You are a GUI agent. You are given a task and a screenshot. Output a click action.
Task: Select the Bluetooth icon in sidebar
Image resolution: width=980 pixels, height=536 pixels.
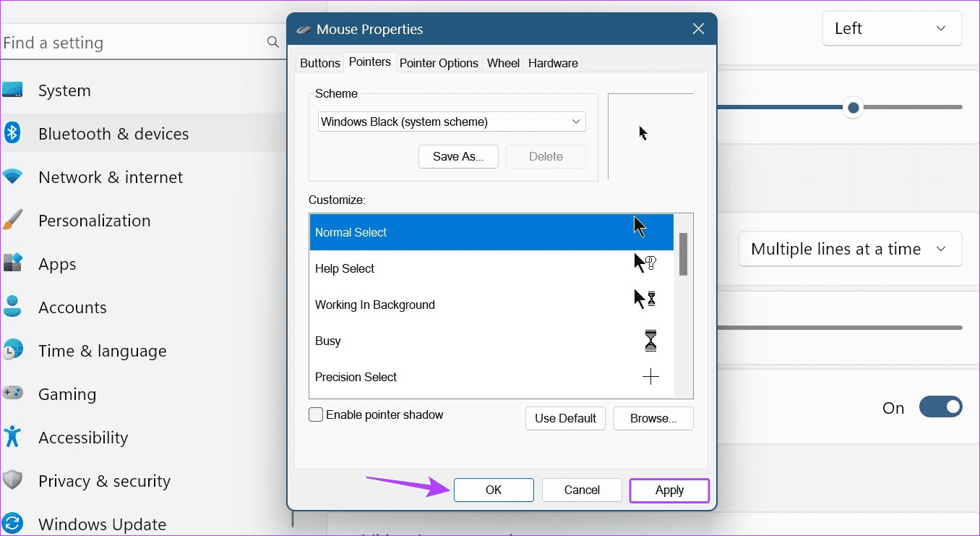click(12, 133)
